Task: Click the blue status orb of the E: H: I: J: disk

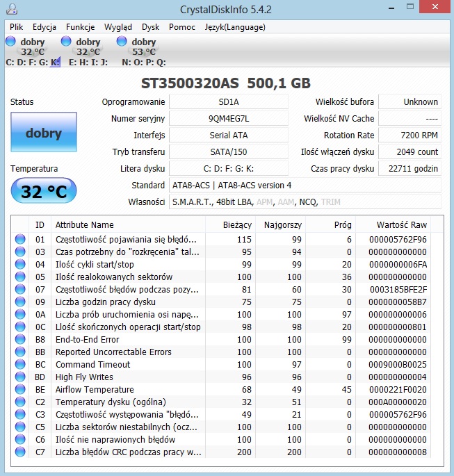Action: (x=66, y=41)
